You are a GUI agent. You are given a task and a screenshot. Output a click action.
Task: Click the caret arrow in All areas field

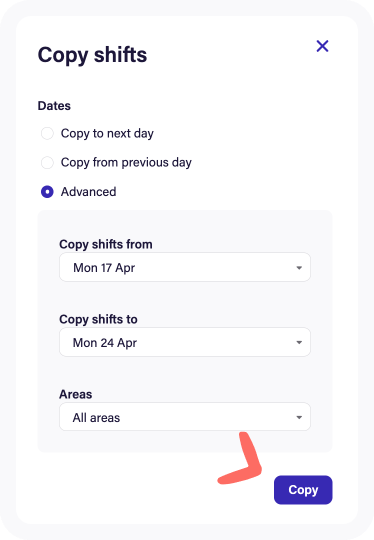click(299, 417)
